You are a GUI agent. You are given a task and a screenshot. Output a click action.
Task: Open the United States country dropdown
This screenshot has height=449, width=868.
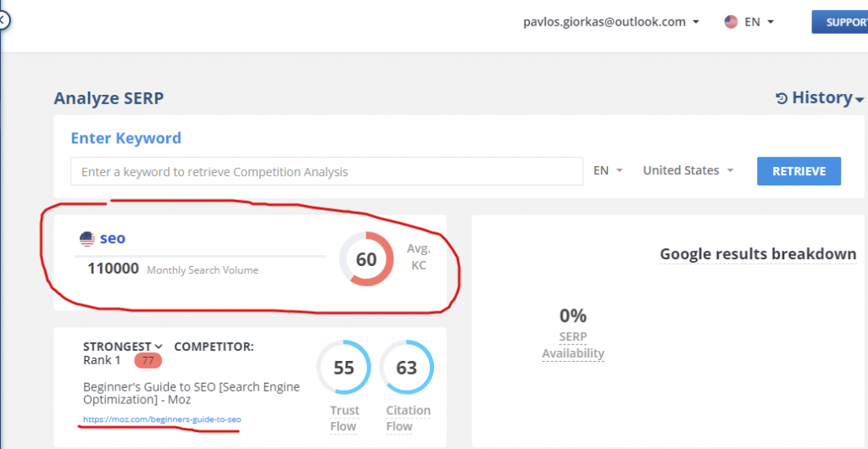pos(688,170)
